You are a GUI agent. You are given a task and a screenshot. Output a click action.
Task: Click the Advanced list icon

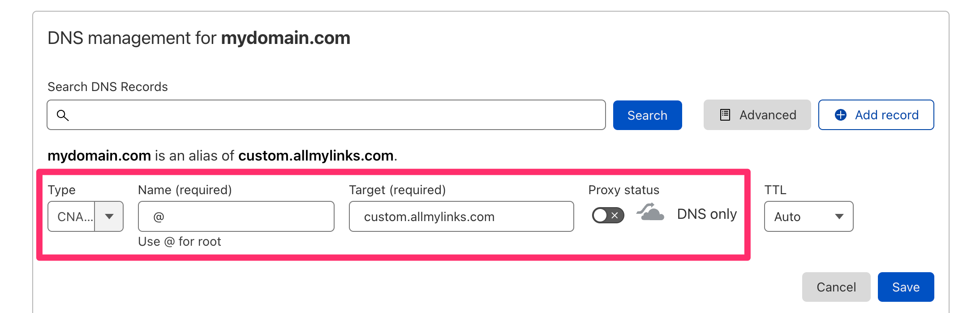click(725, 115)
